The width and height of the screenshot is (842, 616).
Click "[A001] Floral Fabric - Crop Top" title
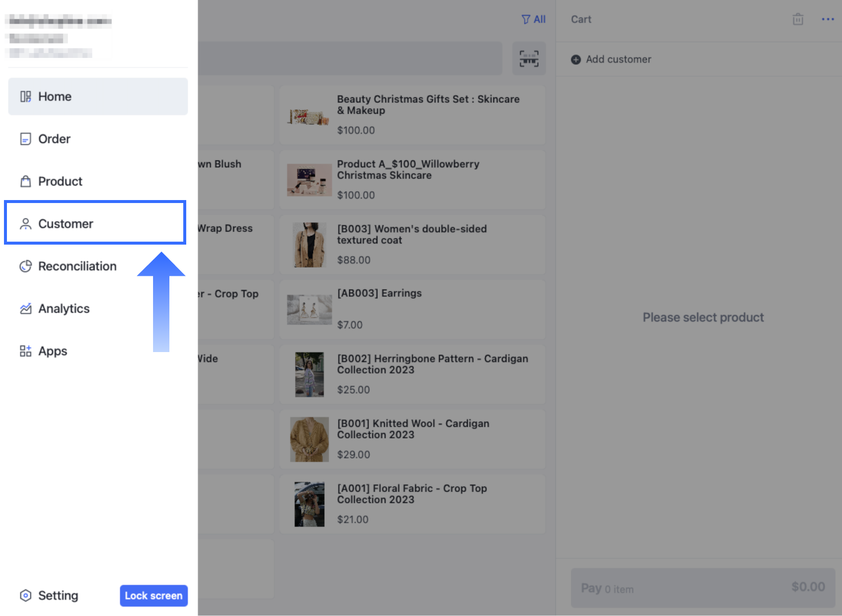click(x=412, y=494)
